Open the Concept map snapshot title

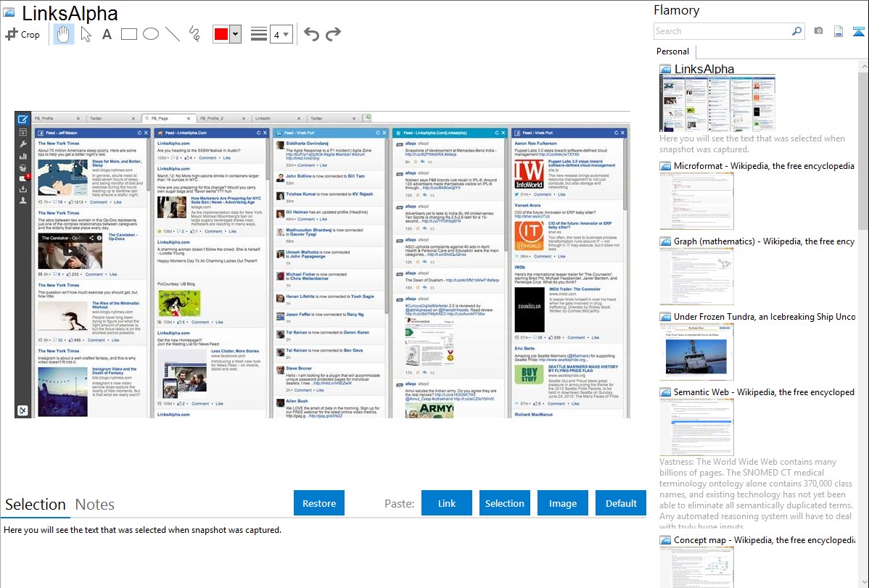(x=765, y=539)
